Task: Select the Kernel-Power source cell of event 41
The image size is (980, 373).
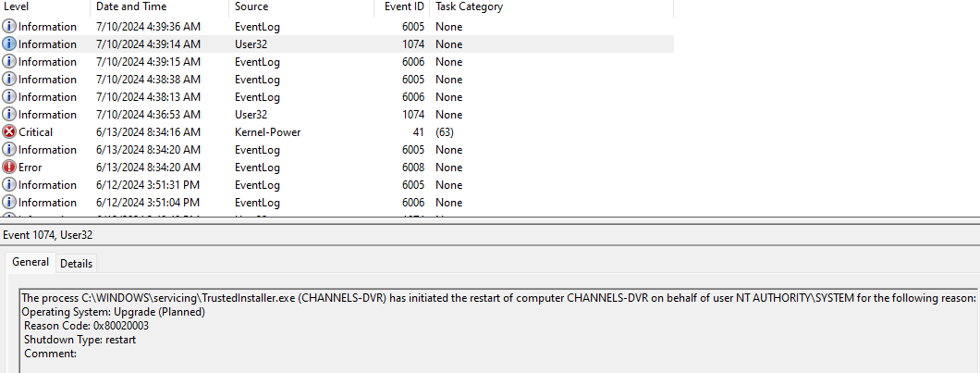Action: click(x=267, y=132)
